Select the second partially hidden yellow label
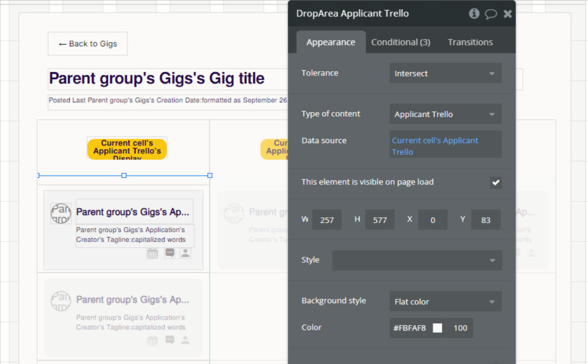 274,149
